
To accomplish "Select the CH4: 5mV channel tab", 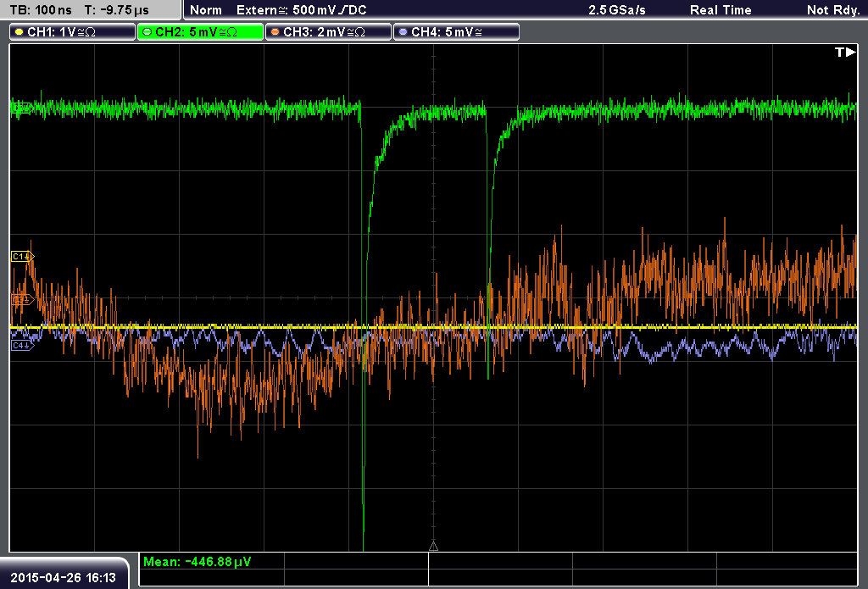I will tap(456, 32).
